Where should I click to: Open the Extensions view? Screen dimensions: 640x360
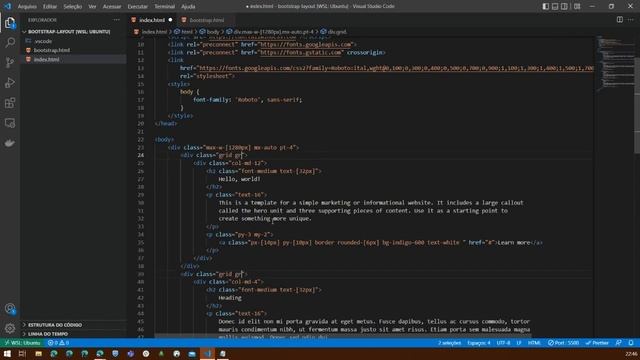(10, 102)
